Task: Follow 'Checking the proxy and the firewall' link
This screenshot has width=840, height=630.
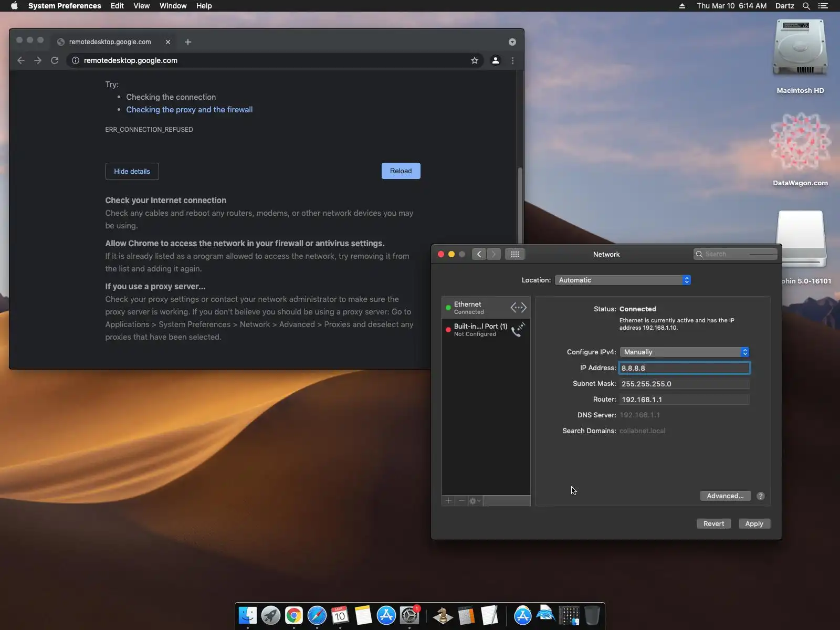Action: pyautogui.click(x=190, y=110)
